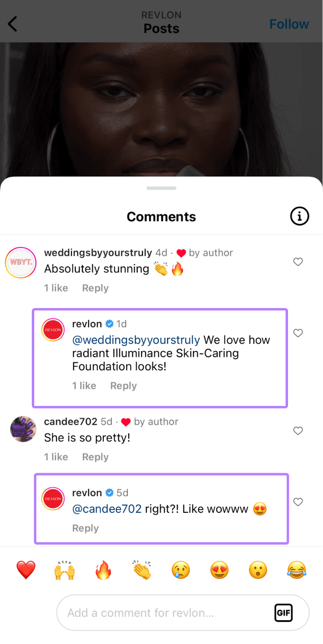This screenshot has width=323, height=644.
Task: Switch to the Posts view header
Action: click(x=161, y=28)
